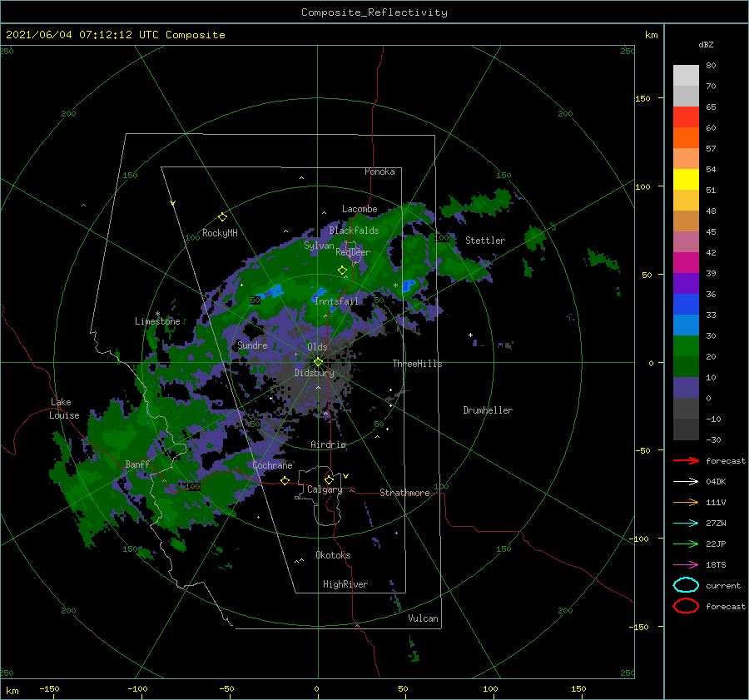Click the Composite_Reflectivity title
The image size is (749, 700).
click(374, 12)
